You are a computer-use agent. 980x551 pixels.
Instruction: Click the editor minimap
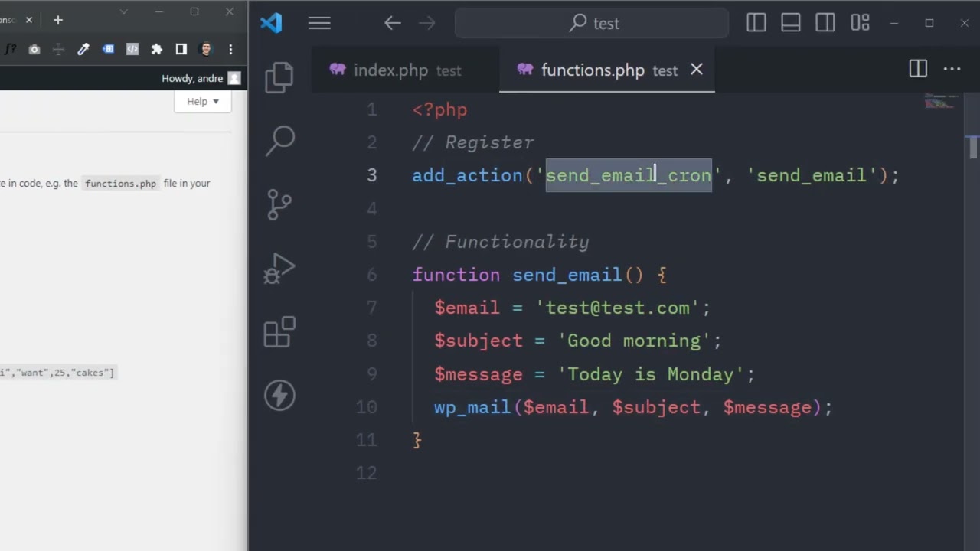(941, 101)
